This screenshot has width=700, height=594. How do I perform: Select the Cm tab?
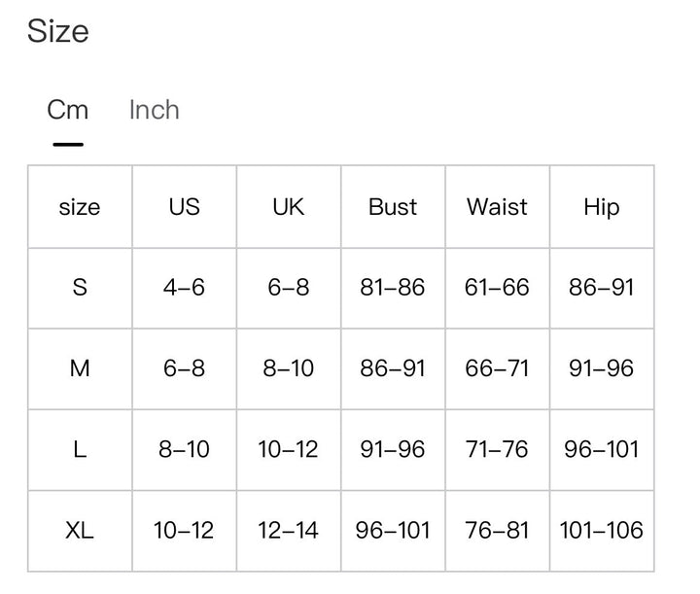click(x=68, y=110)
